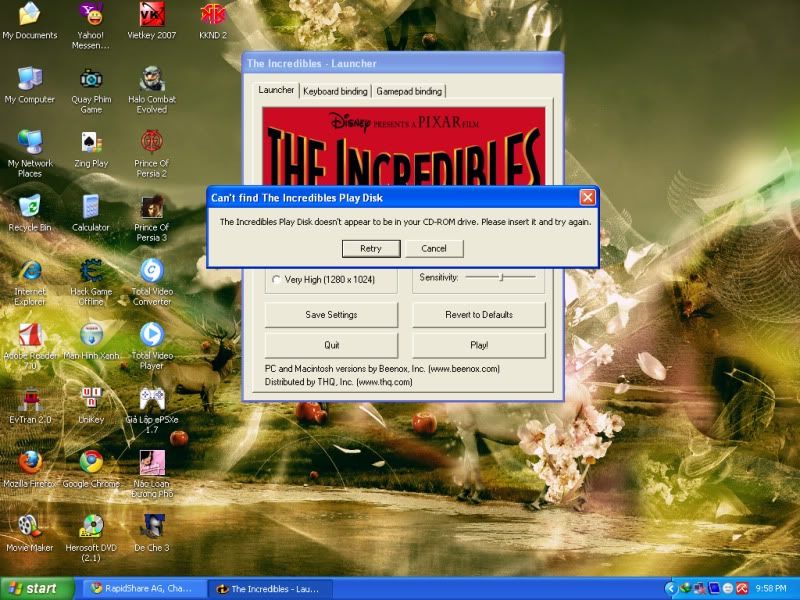Image resolution: width=800 pixels, height=600 pixels.
Task: Click the Play! button in the Launcher
Action: click(x=479, y=345)
